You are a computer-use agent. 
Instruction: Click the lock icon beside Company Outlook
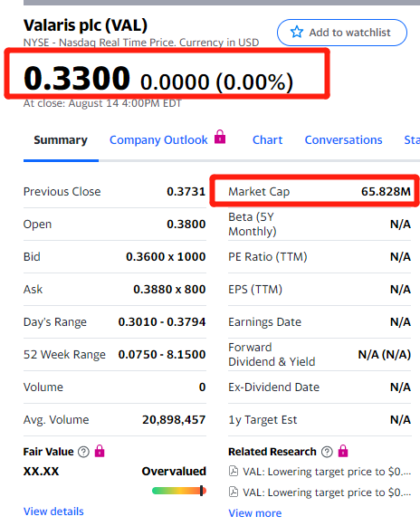pos(220,137)
